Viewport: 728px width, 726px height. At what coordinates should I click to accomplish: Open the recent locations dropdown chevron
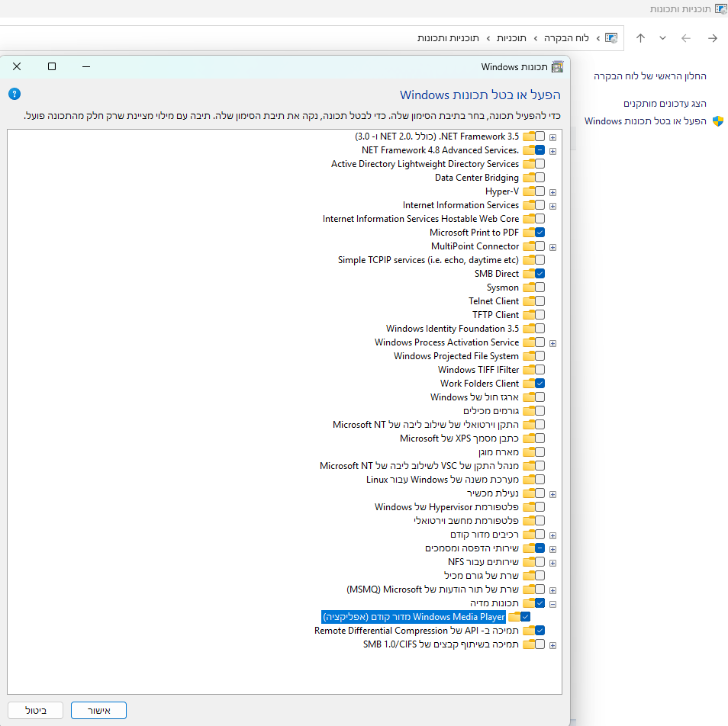coord(662,38)
